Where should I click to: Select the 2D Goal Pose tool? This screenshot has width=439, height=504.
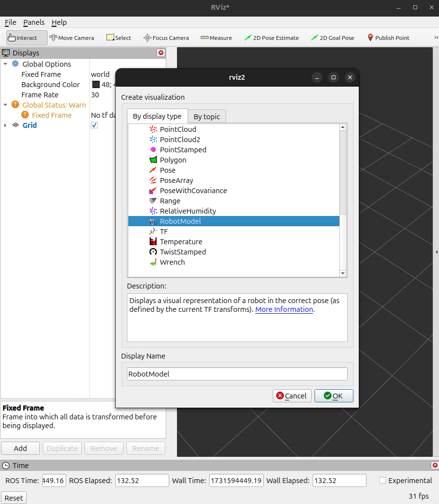tap(333, 37)
